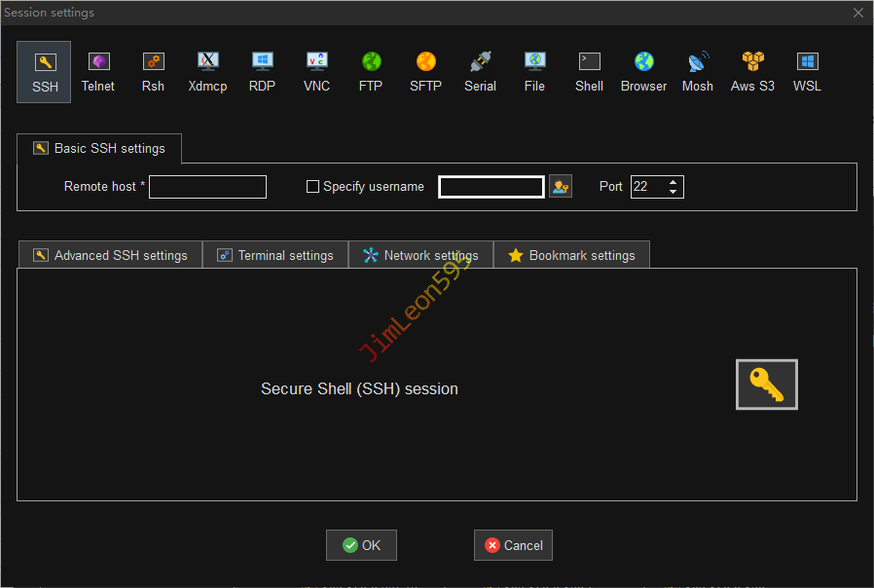The image size is (874, 588).
Task: Choose the Aws S3 session icon
Action: 752,72
